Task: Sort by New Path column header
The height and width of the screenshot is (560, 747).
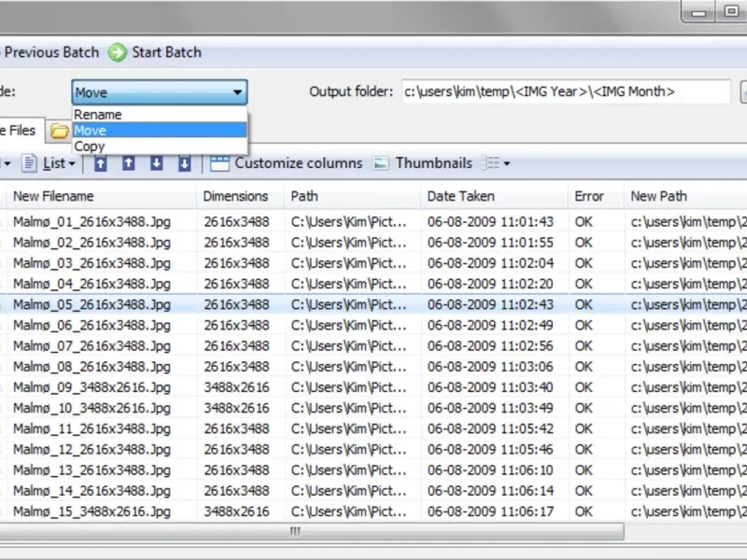Action: click(685, 196)
